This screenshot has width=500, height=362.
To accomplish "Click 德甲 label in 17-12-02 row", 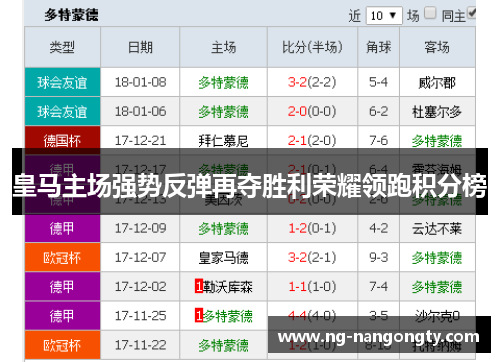I will (62, 286).
